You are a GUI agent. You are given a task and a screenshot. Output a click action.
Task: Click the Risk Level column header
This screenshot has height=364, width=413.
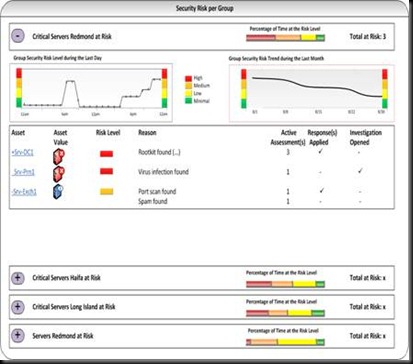[x=108, y=133]
